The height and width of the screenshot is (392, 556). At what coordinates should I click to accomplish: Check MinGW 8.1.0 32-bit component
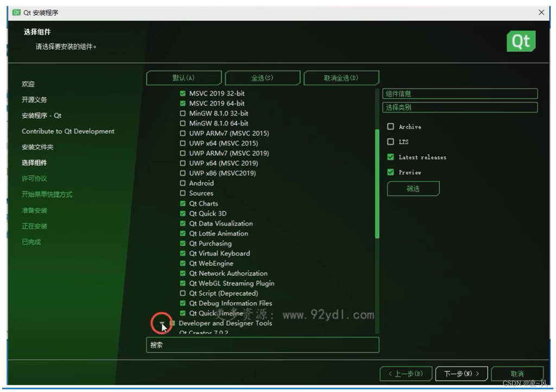(x=182, y=113)
